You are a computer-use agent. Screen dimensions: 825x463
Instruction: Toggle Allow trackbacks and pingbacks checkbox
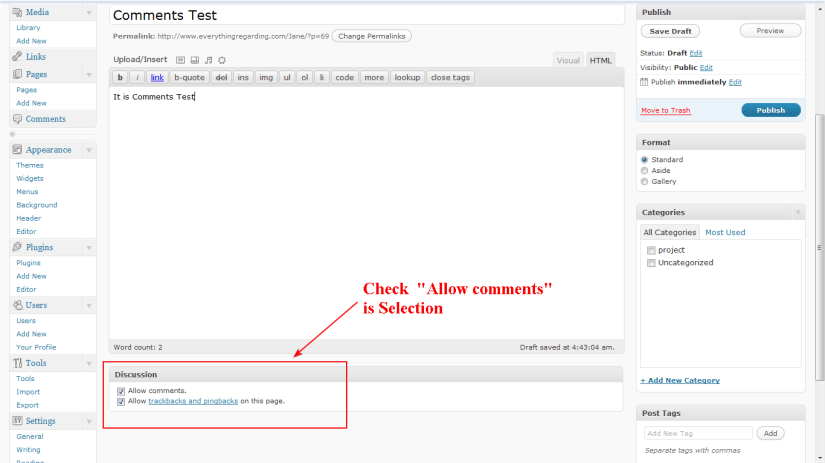point(121,401)
